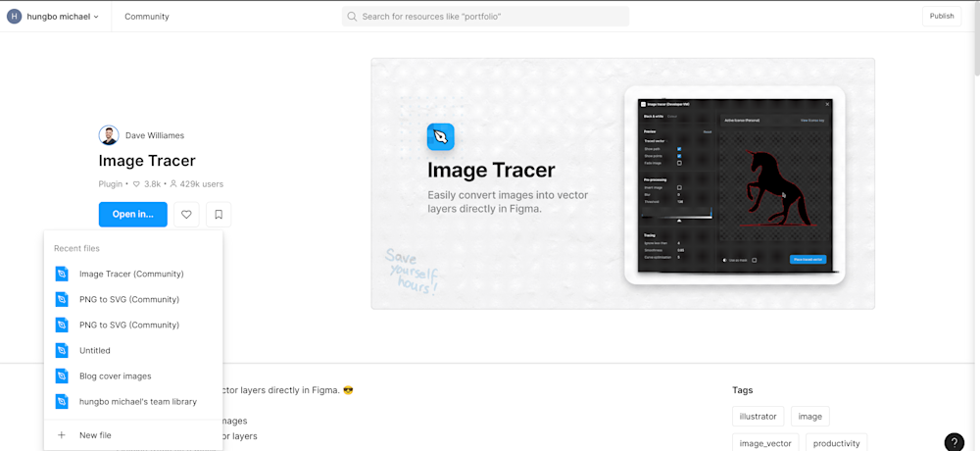Open Dave Williames' profile avatar

(x=109, y=135)
